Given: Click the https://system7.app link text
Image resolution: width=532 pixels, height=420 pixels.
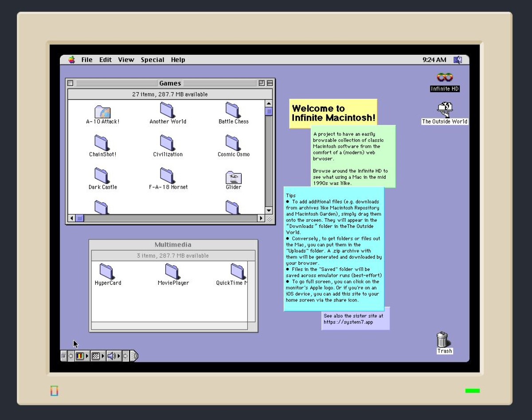Looking at the screenshot, I should [x=348, y=322].
